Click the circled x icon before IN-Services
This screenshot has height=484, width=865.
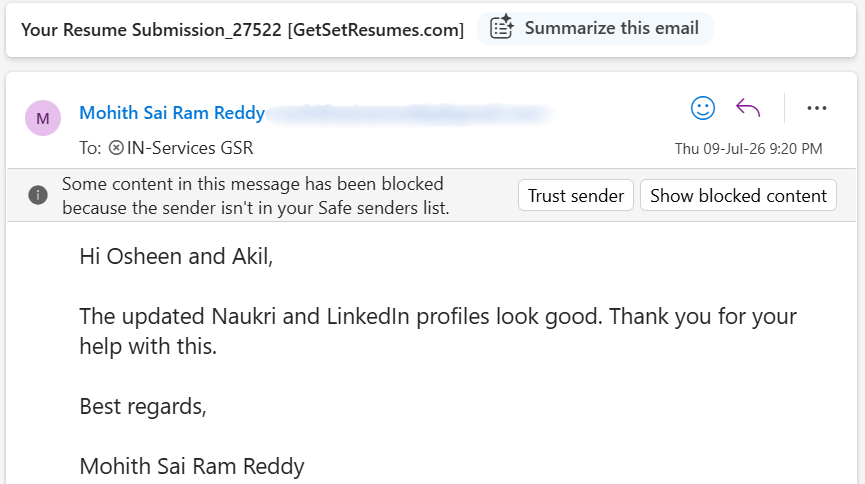click(116, 148)
